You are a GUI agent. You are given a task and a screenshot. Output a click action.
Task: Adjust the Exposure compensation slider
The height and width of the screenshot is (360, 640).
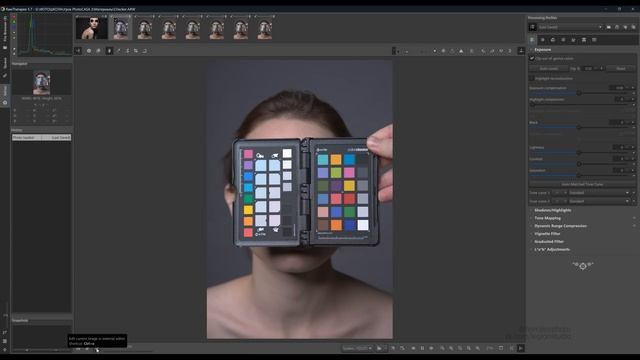click(579, 93)
